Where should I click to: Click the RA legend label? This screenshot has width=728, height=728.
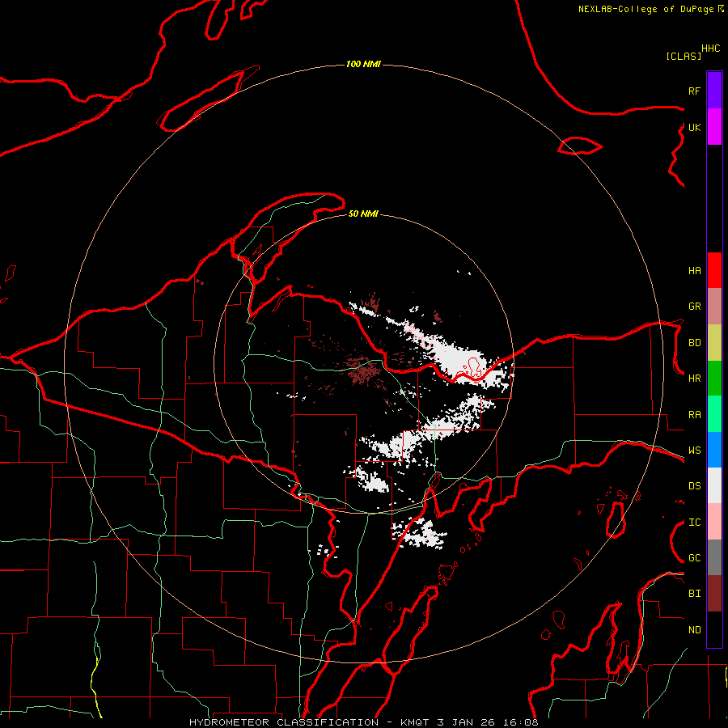[x=694, y=415]
